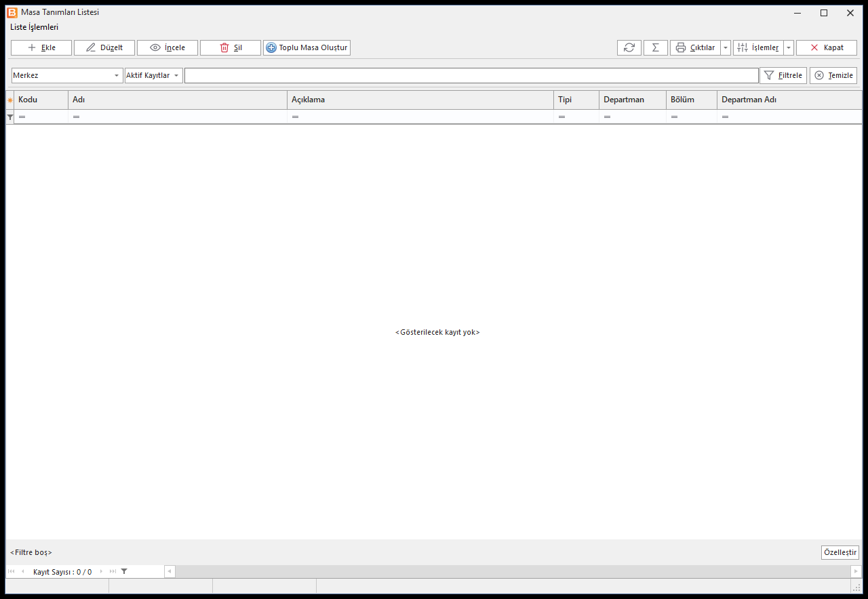The height and width of the screenshot is (599, 868).
Task: Sort by the Kodu column header
Action: coord(41,100)
